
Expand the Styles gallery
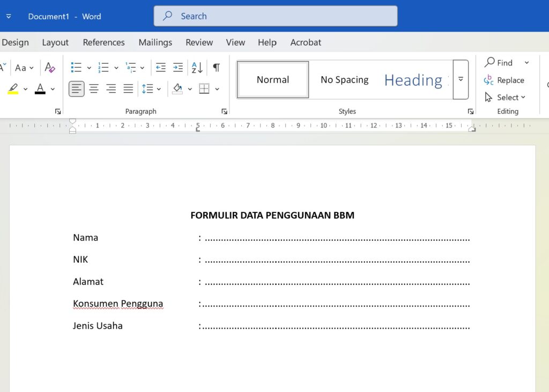coord(461,79)
